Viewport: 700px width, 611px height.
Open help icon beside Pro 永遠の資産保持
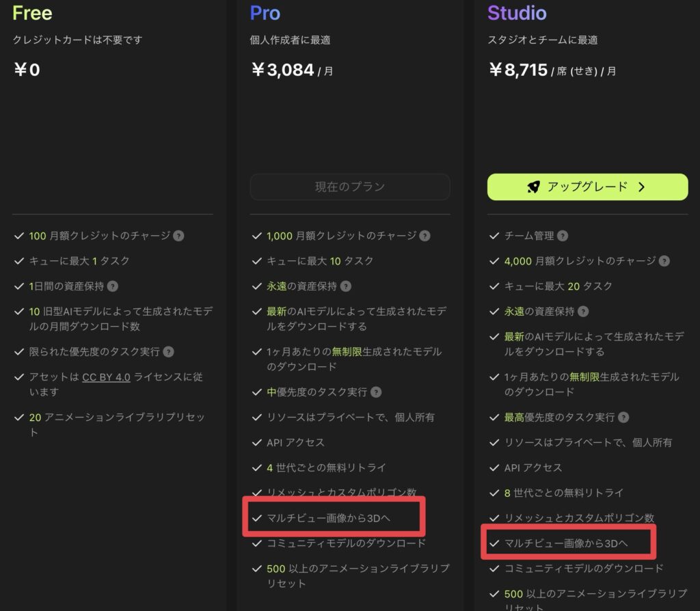click(x=345, y=286)
